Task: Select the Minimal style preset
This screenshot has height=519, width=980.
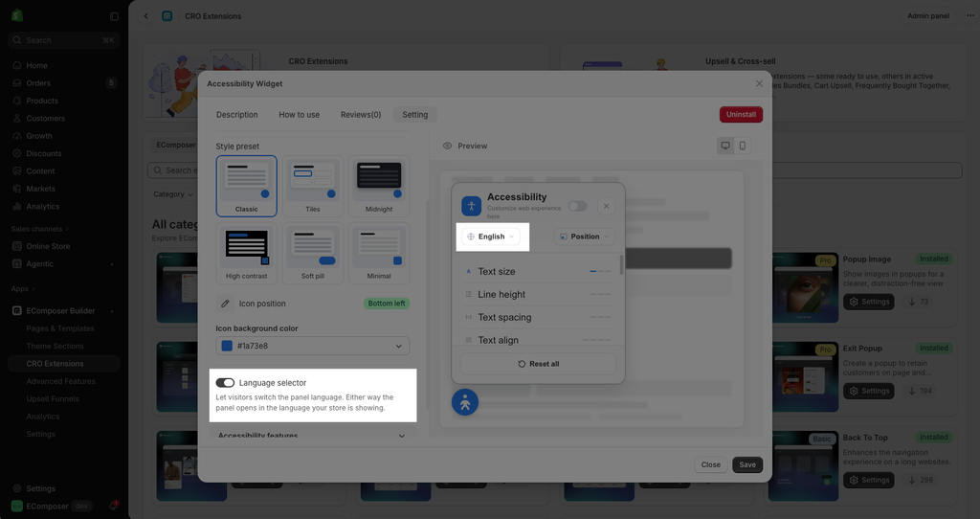Action: click(x=379, y=253)
